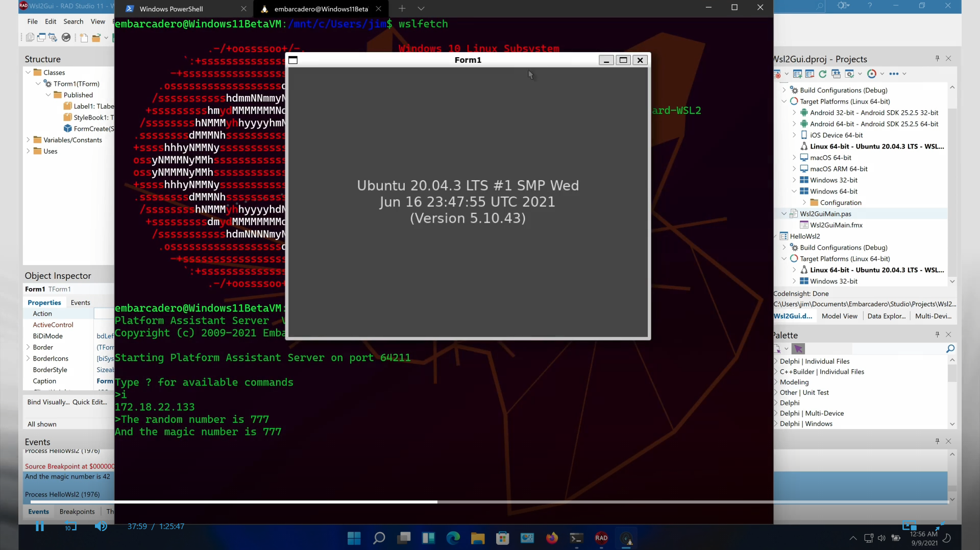This screenshot has height=550, width=980.
Task: Click the Projects tree scrollbar down arrow
Action: [952, 281]
